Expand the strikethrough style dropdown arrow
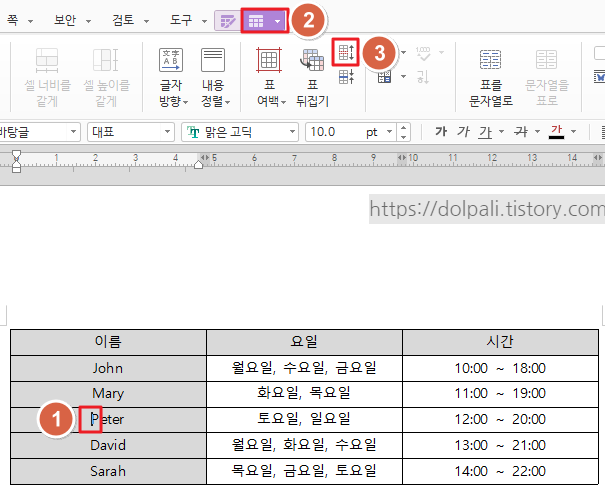Screen dimensions: 605x495 [x=537, y=132]
